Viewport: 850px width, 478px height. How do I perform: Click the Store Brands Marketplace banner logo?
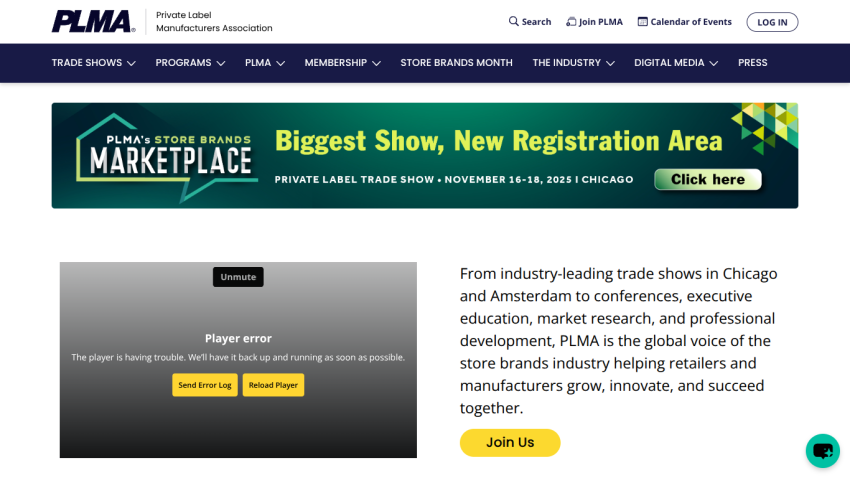tap(167, 157)
